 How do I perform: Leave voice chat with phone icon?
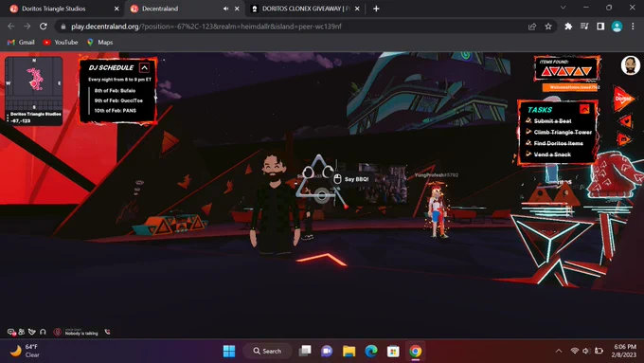[107, 332]
